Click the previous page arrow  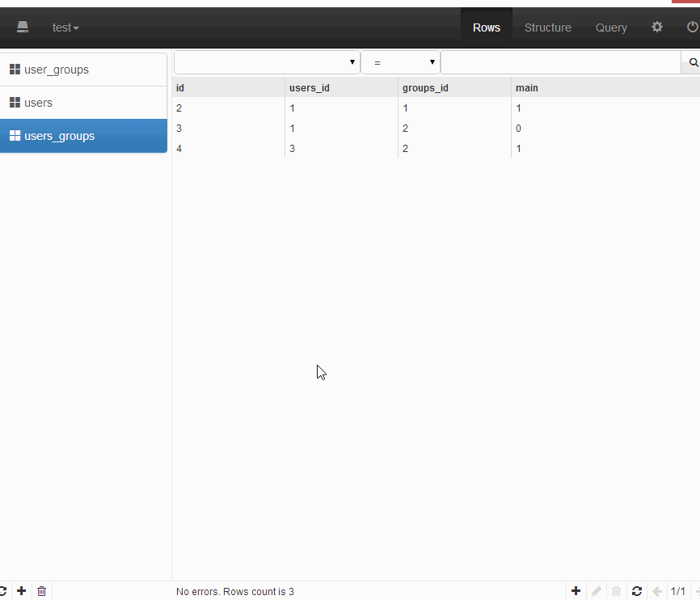tap(657, 591)
